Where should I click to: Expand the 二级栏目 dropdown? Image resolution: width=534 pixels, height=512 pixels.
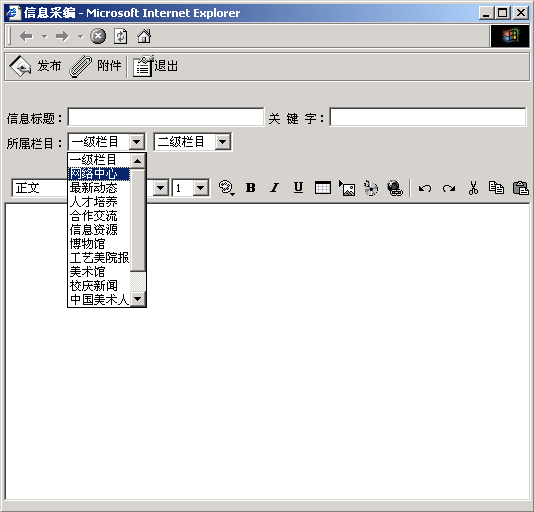pyautogui.click(x=223, y=142)
